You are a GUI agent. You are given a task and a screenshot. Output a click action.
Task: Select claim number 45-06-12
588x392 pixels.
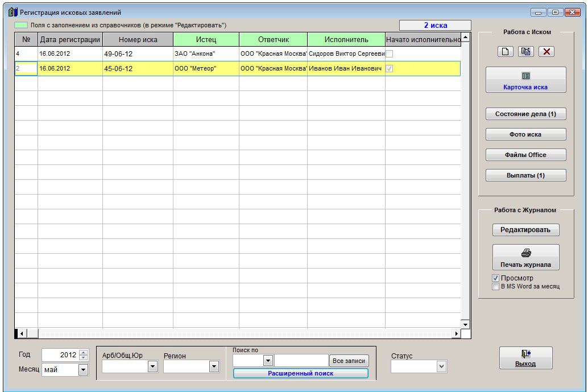click(x=138, y=68)
